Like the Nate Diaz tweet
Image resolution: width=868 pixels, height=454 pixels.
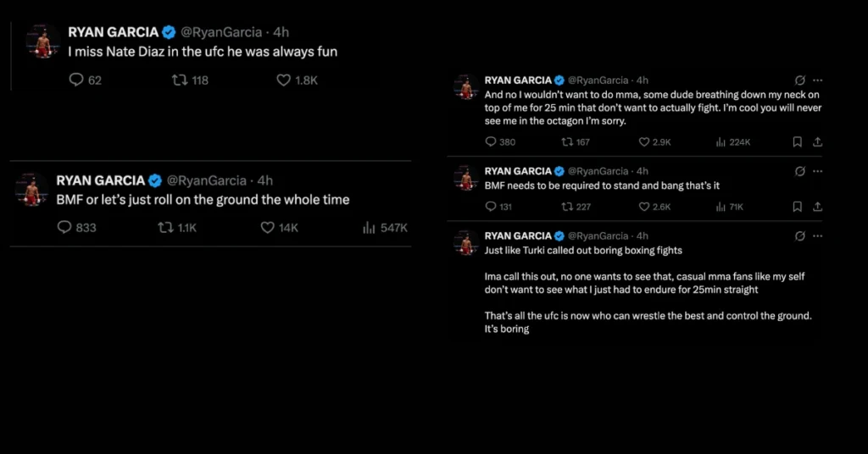coord(284,80)
